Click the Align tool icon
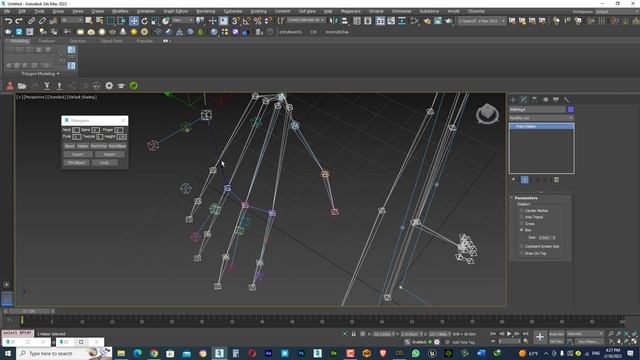 344,21
